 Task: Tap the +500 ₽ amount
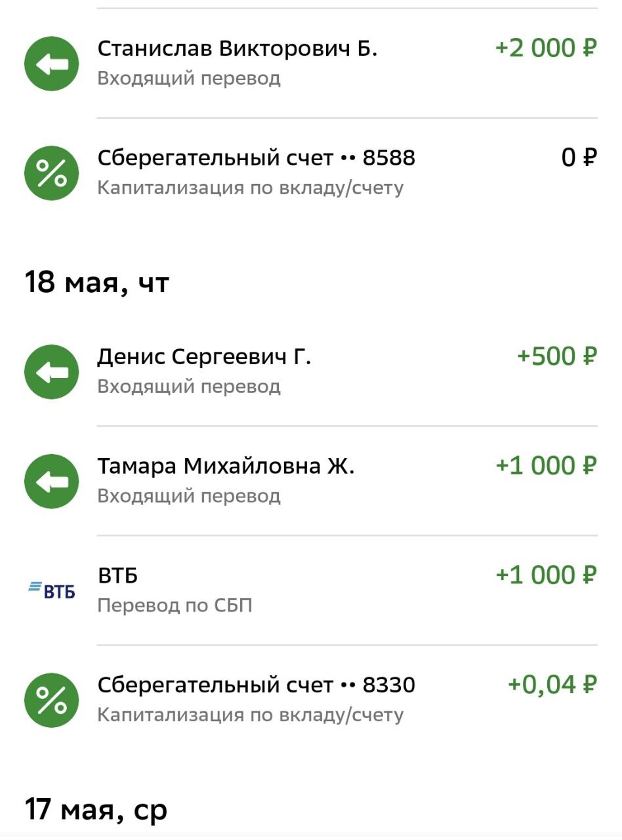coord(557,356)
